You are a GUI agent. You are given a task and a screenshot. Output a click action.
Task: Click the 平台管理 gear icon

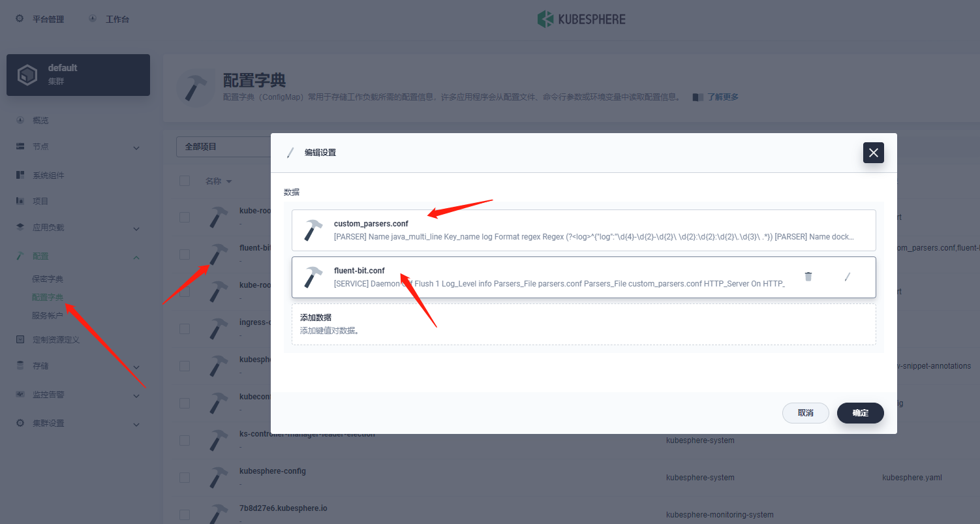coord(20,19)
